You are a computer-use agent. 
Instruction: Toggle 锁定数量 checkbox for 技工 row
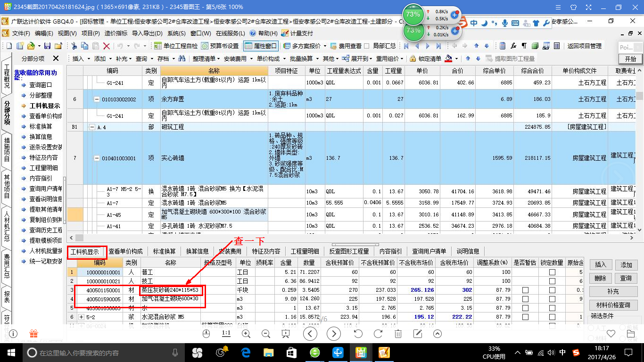(552, 281)
